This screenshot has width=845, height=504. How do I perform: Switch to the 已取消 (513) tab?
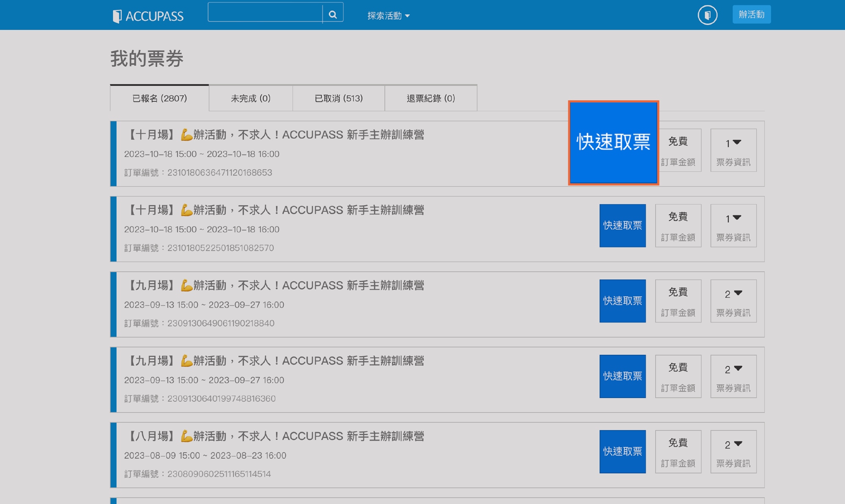click(x=338, y=98)
